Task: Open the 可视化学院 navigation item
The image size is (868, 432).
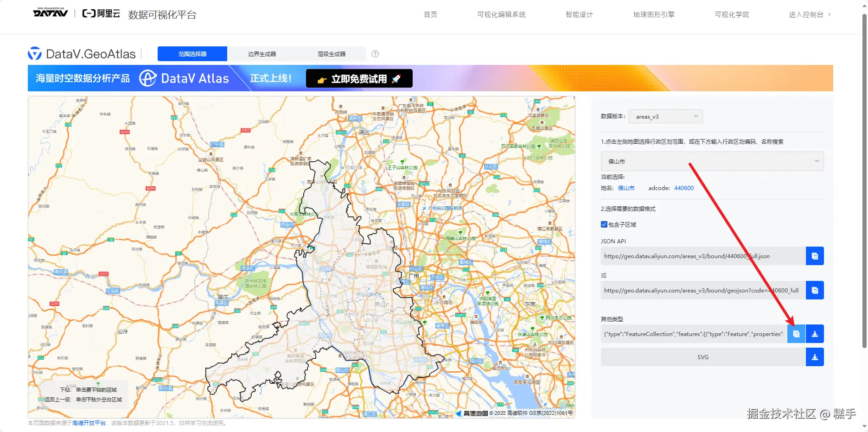Action: 732,14
